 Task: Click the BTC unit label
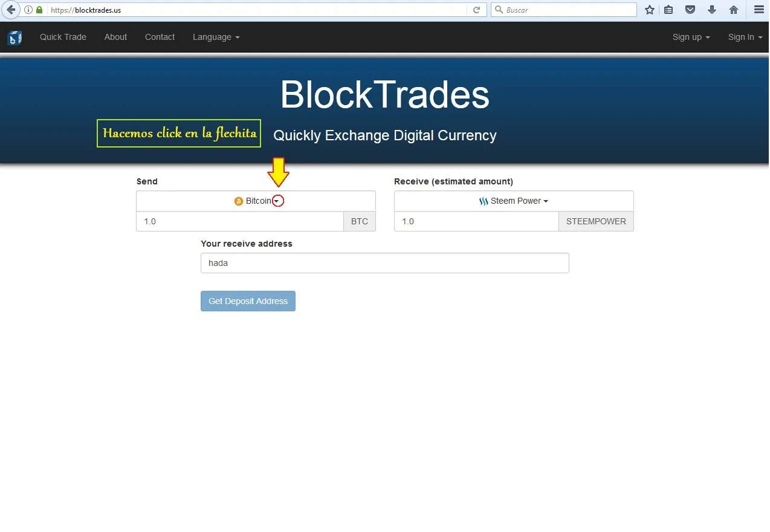click(360, 221)
